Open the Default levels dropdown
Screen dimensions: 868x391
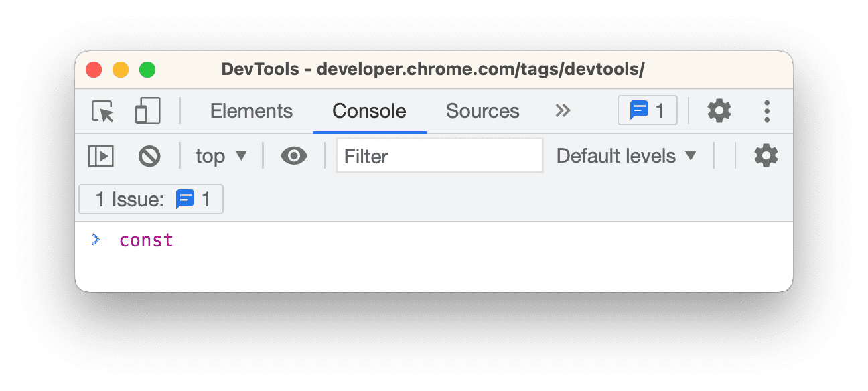click(x=627, y=155)
